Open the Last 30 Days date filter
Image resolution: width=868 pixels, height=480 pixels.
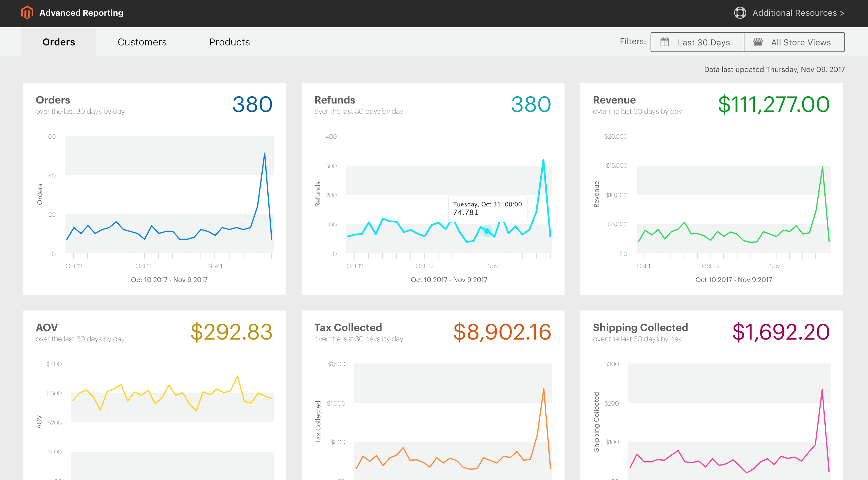coord(704,42)
